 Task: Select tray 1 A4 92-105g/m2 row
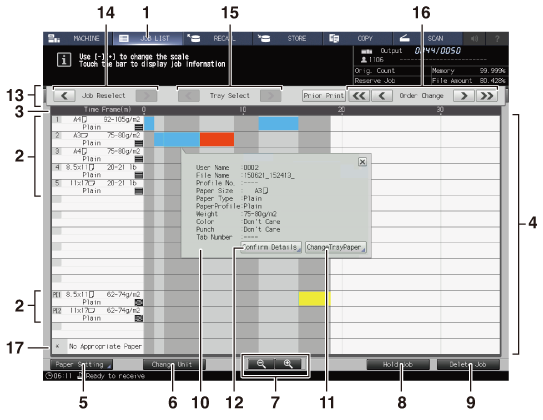pyautogui.click(x=98, y=124)
